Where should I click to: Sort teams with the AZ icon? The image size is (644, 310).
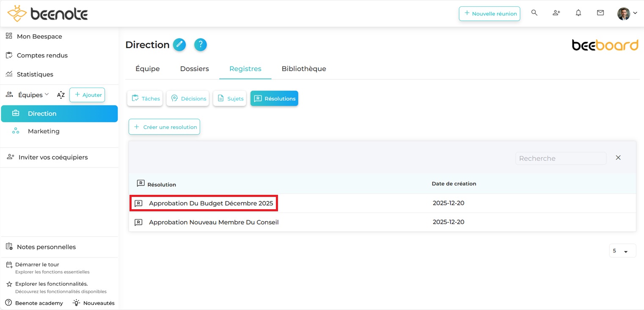coord(61,95)
